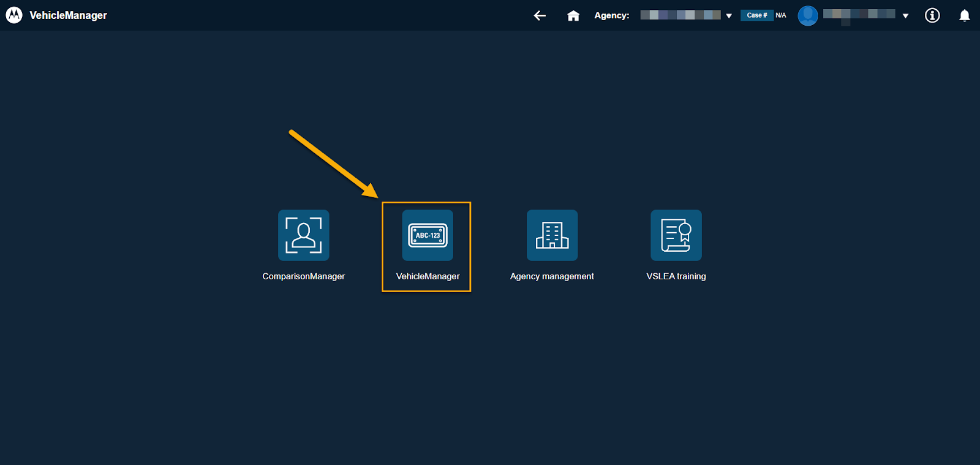
Task: Open the VehicleManager license plate tile
Action: pyautogui.click(x=428, y=235)
